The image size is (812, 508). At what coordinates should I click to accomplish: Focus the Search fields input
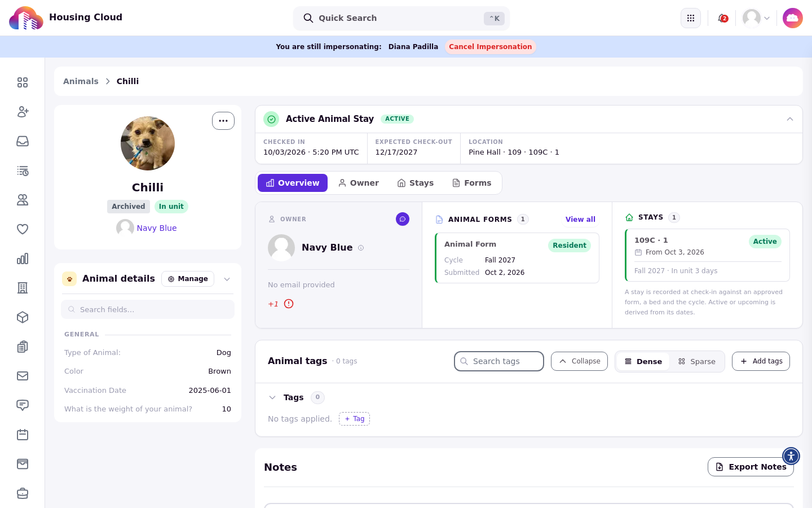pyautogui.click(x=148, y=309)
